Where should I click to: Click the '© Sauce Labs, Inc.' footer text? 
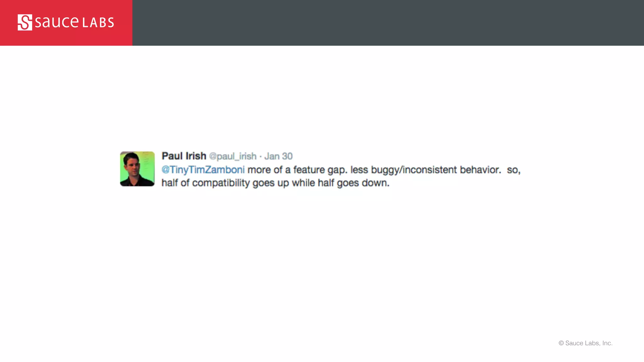pos(586,343)
